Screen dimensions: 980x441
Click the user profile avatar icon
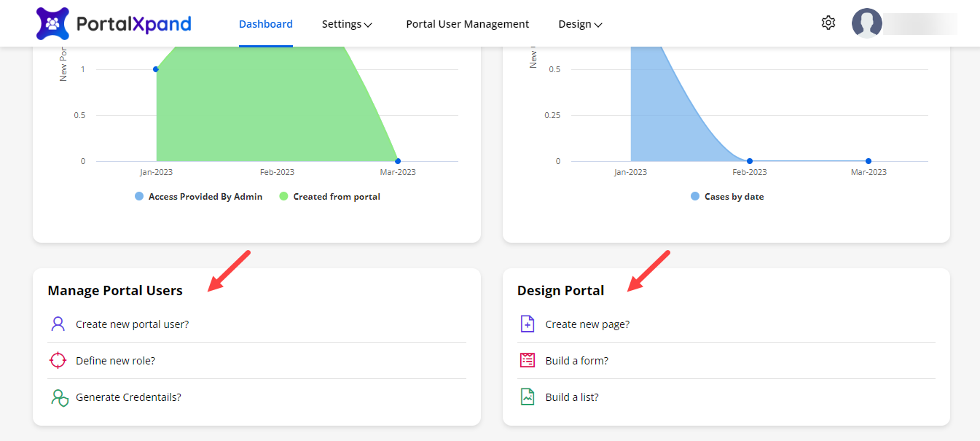click(x=866, y=23)
